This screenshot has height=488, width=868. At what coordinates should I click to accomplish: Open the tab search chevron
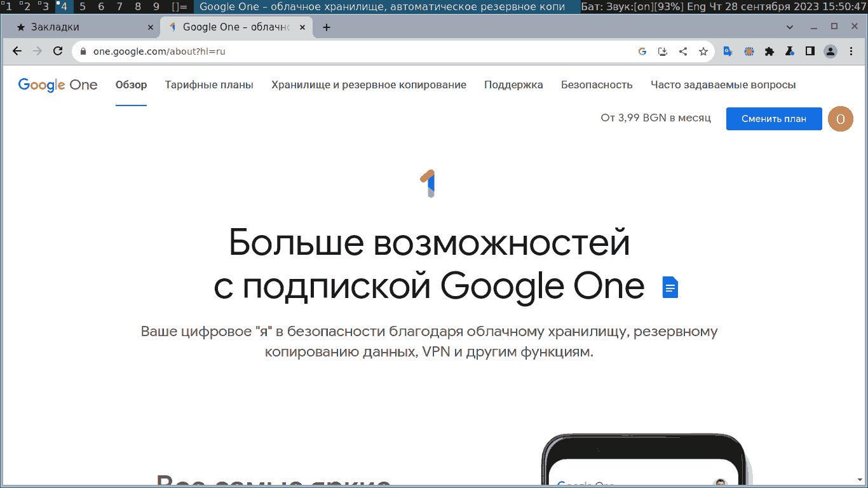[790, 27]
